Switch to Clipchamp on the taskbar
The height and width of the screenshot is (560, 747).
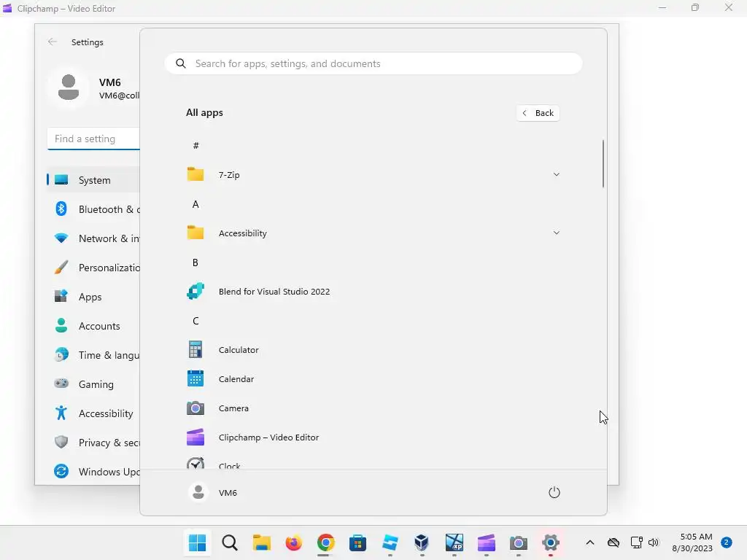coord(486,542)
